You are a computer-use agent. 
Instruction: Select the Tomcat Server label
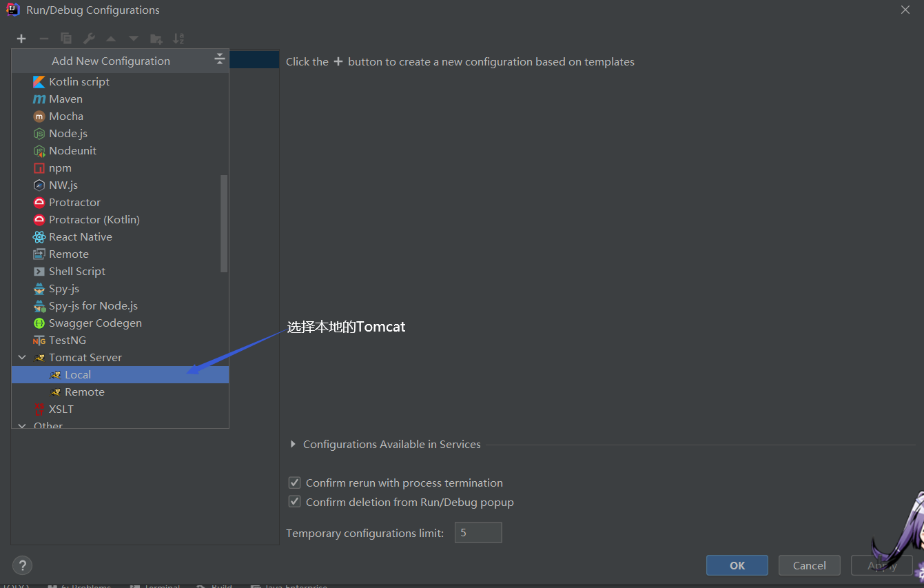(85, 358)
